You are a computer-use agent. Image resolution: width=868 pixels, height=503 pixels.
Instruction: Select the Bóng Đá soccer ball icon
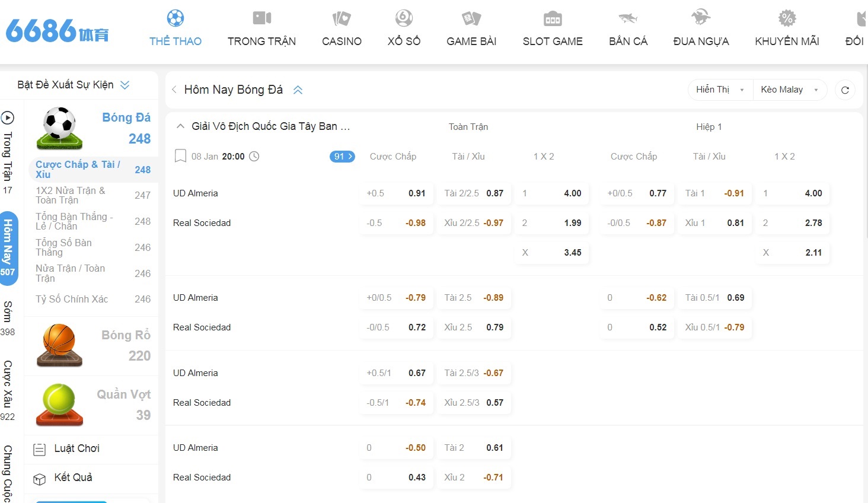[x=59, y=128]
